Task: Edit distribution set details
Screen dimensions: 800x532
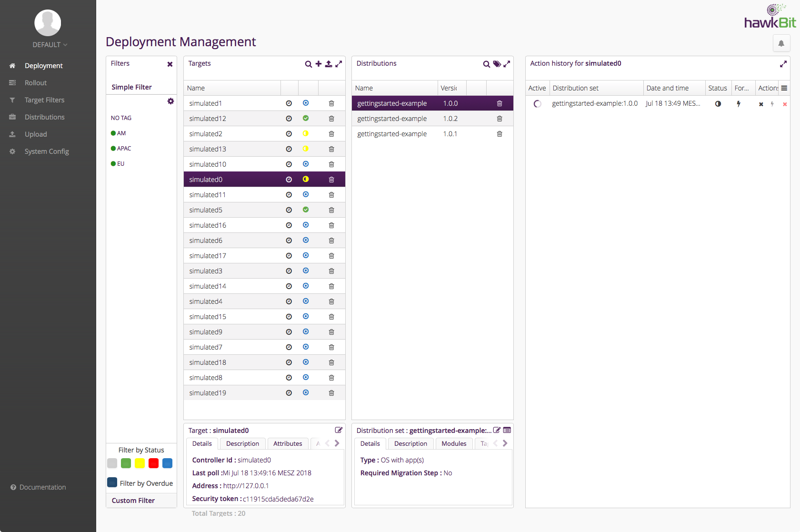Action: [497, 430]
